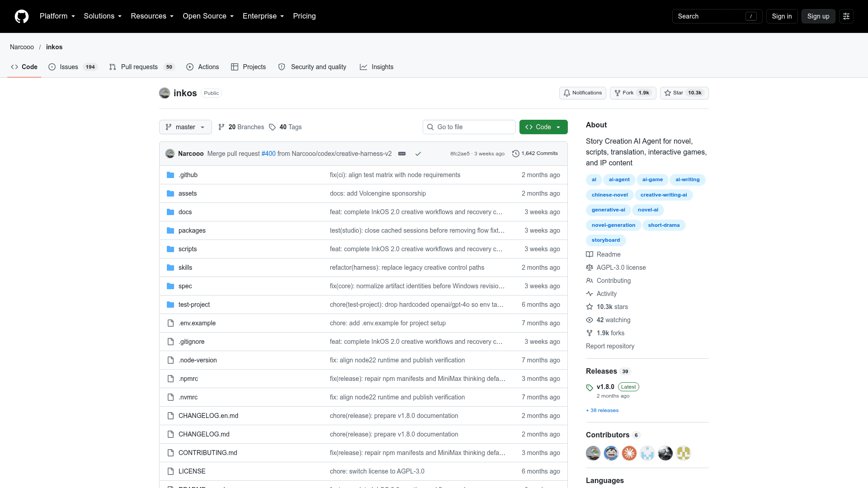Fork the repository using the Fork button
Screen dimensions: 868x488
633,93
